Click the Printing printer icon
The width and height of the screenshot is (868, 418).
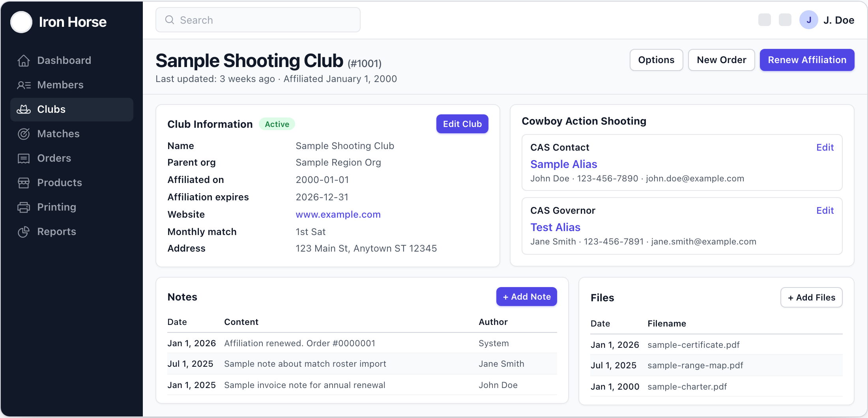click(24, 207)
